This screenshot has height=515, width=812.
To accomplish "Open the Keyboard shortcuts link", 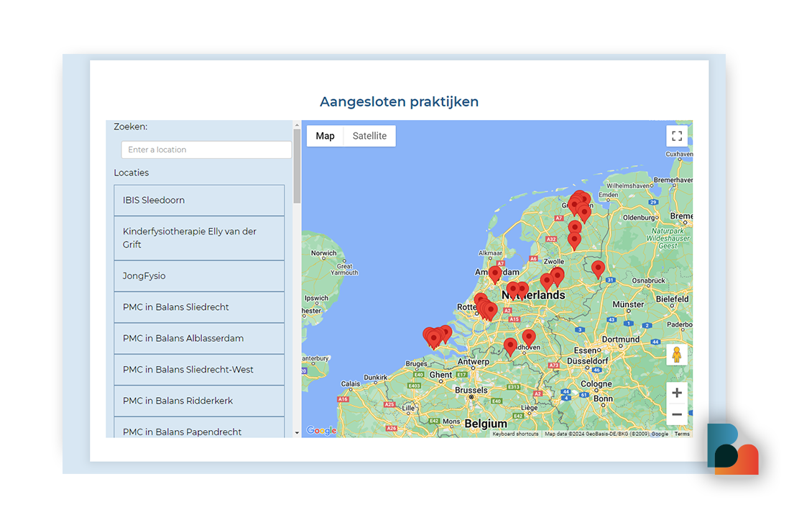I will (515, 434).
